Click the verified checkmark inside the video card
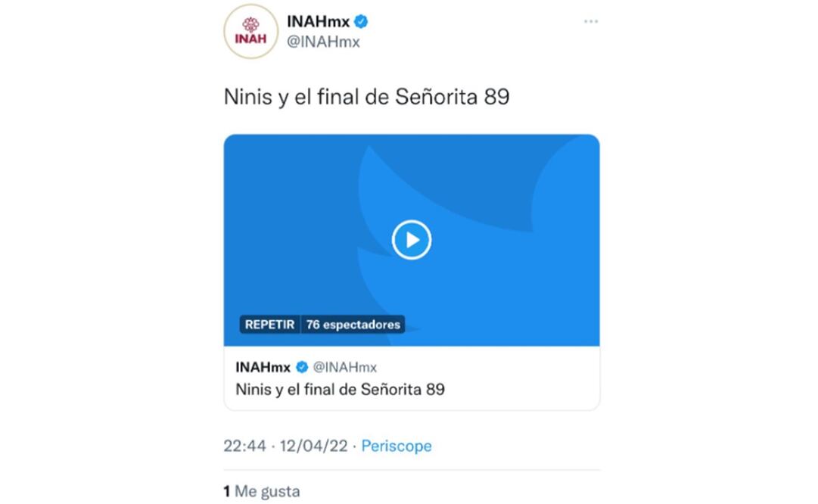The height and width of the screenshot is (504, 818). pos(303,367)
